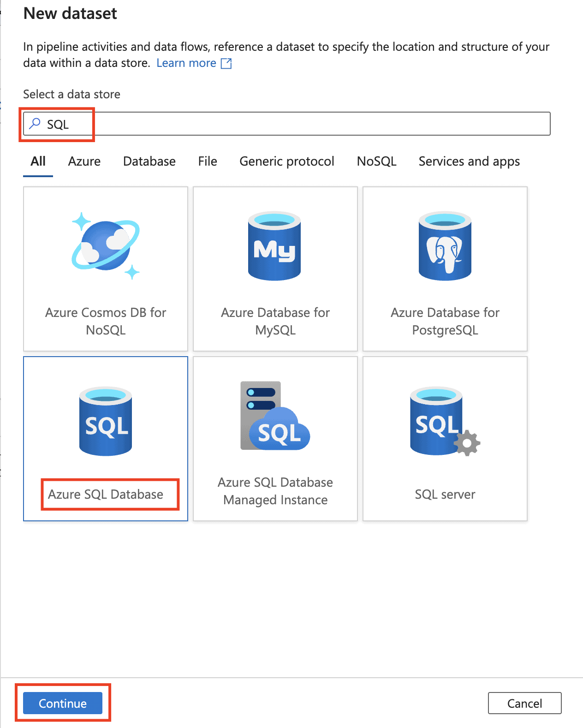Click the external link icon beside Learn more
This screenshot has height=728, width=583.
pyautogui.click(x=226, y=63)
